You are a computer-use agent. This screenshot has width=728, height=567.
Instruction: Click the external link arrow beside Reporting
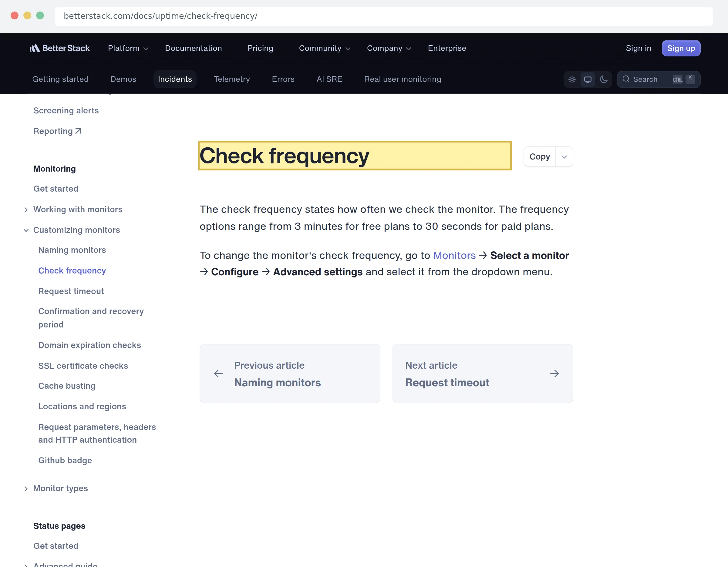point(78,131)
